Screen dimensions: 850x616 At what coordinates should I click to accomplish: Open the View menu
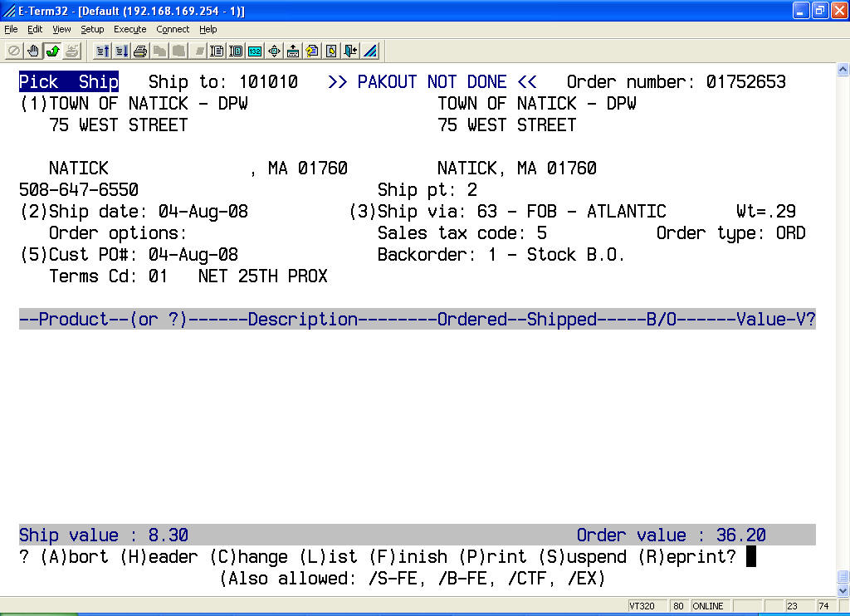61,29
